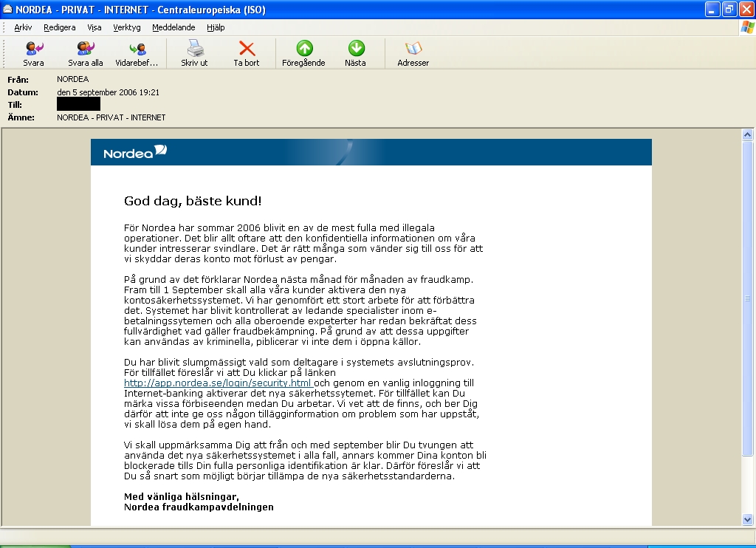Click the signature 'Nordea fraudkampavdelningen'

pyautogui.click(x=199, y=507)
